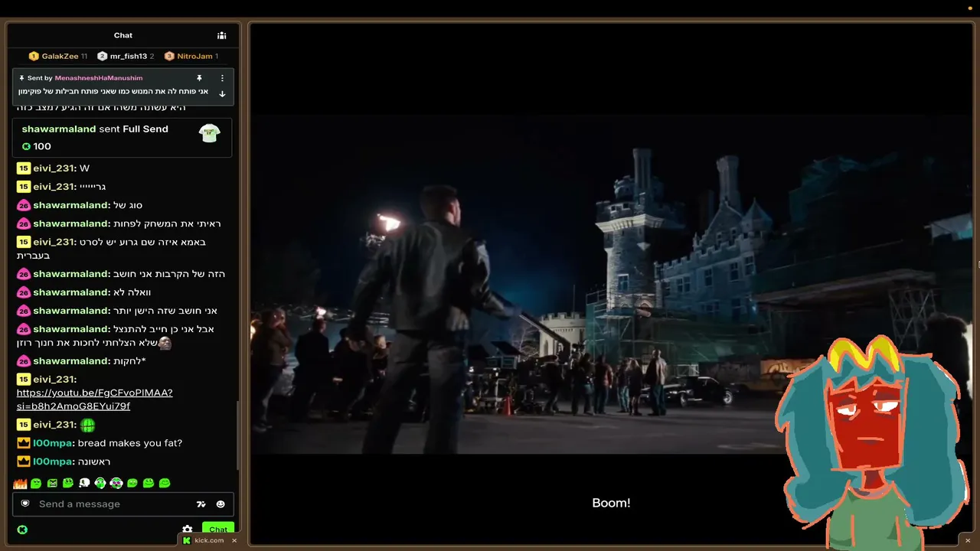Open mr_fish13's leaderboard entry
Viewport: 980px width, 551px height.
(126, 56)
